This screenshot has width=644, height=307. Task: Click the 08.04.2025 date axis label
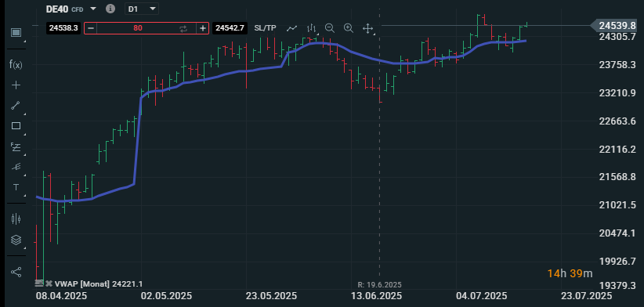[x=61, y=295]
